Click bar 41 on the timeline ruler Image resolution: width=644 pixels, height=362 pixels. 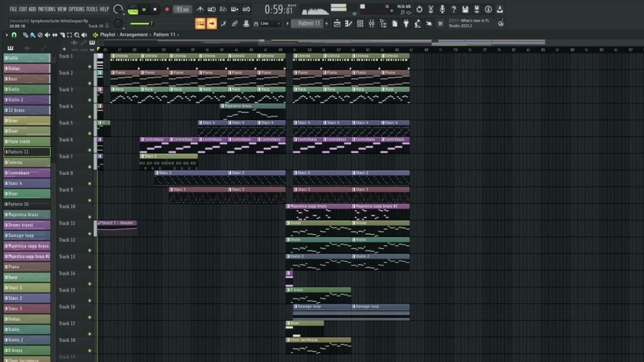(222, 50)
